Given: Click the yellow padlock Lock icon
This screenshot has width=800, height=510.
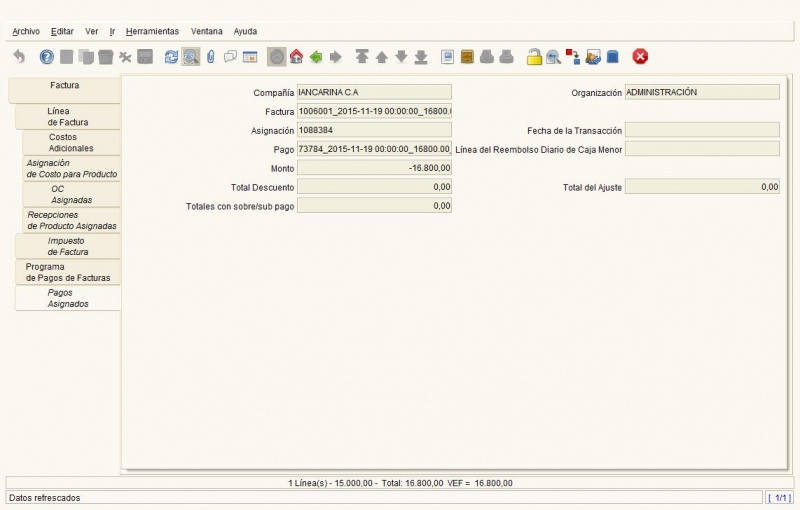Looking at the screenshot, I should click(x=534, y=57).
